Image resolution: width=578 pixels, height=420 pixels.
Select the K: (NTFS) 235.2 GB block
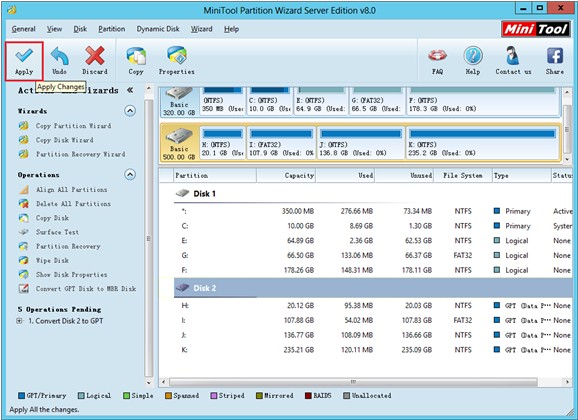[x=483, y=143]
